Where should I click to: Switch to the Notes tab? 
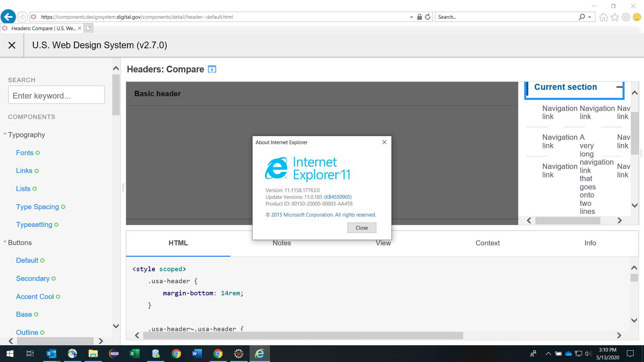(x=281, y=243)
